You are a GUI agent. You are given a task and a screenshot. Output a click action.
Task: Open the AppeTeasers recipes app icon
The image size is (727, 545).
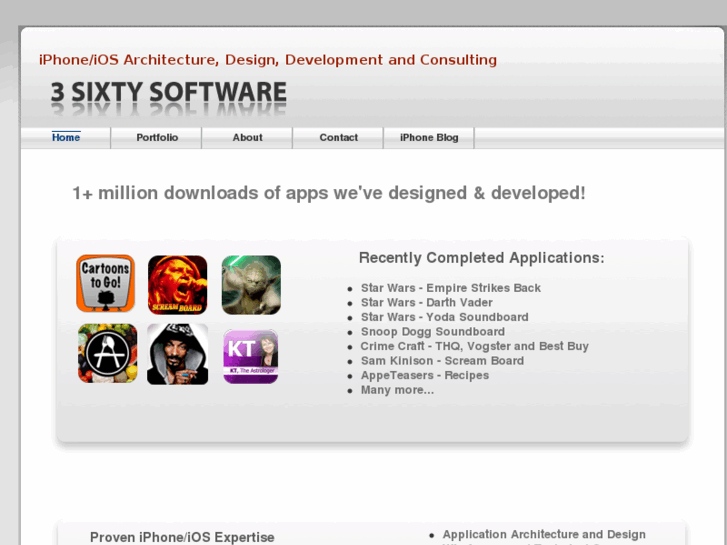coord(107,354)
